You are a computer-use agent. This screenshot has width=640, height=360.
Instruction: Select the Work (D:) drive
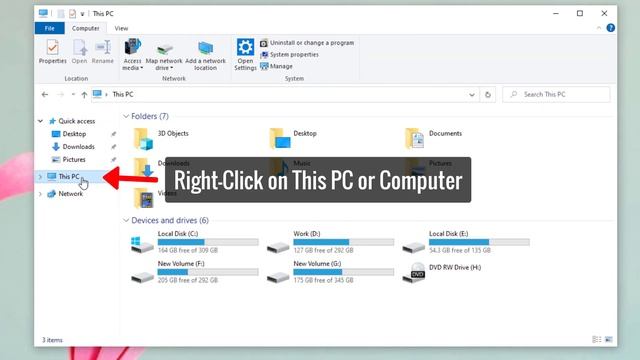point(330,242)
